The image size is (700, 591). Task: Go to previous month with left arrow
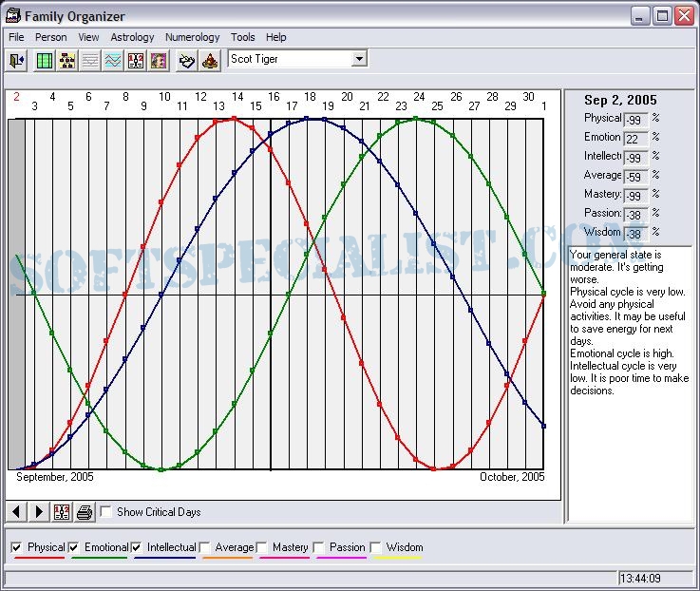(x=17, y=512)
